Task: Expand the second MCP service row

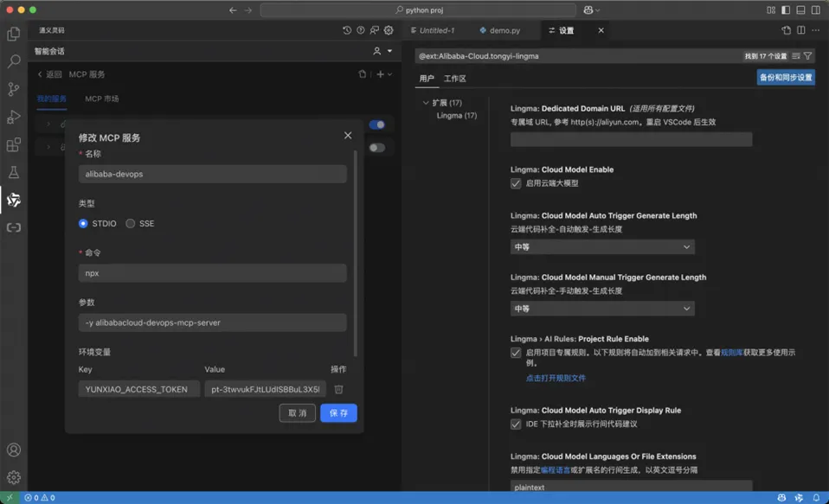Action: 48,147
